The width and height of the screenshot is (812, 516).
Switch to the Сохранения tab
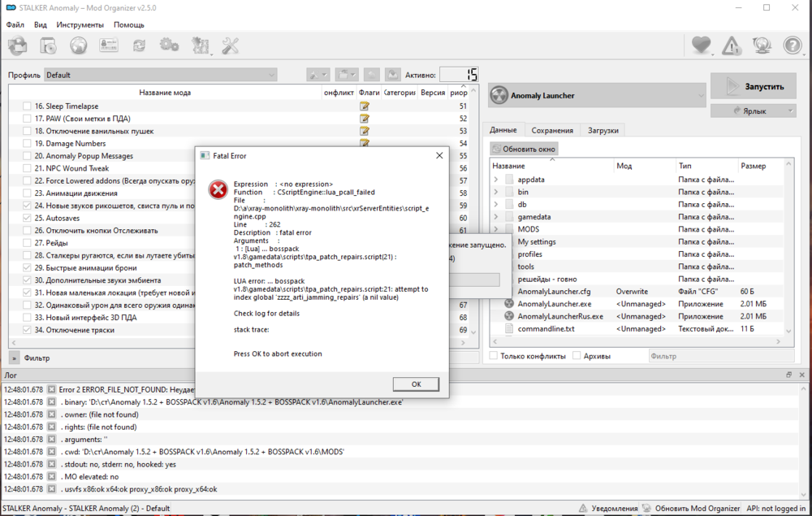tap(552, 130)
